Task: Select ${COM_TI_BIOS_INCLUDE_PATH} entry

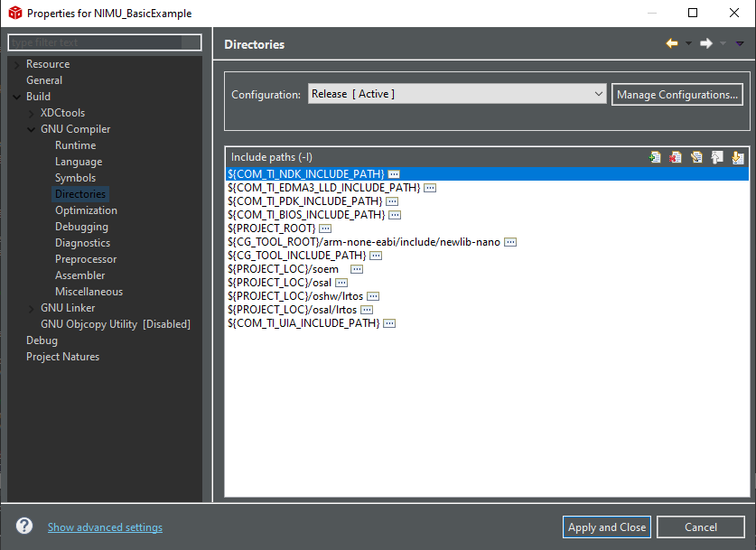Action: [306, 215]
